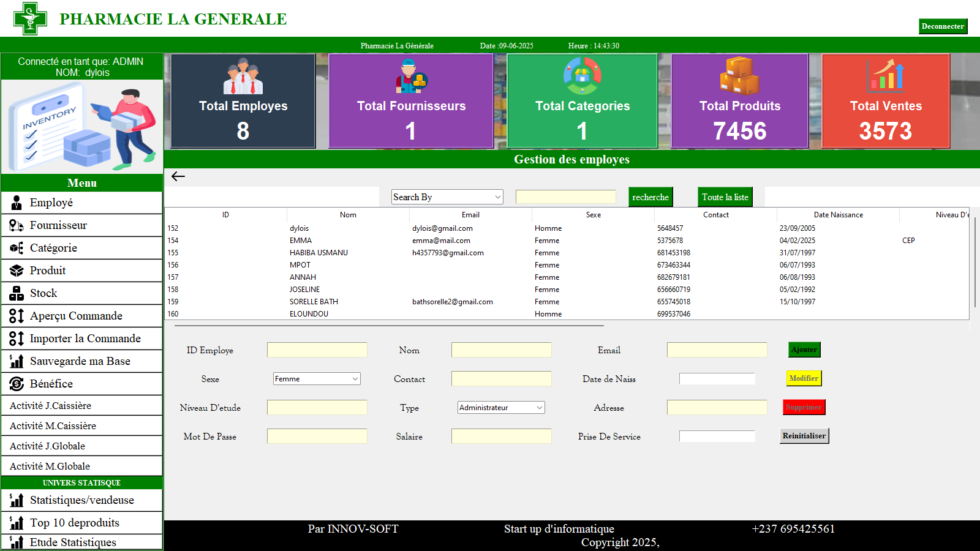This screenshot has width=980, height=551.
Task: Click the Total Ventes chart icon
Action: point(885,76)
